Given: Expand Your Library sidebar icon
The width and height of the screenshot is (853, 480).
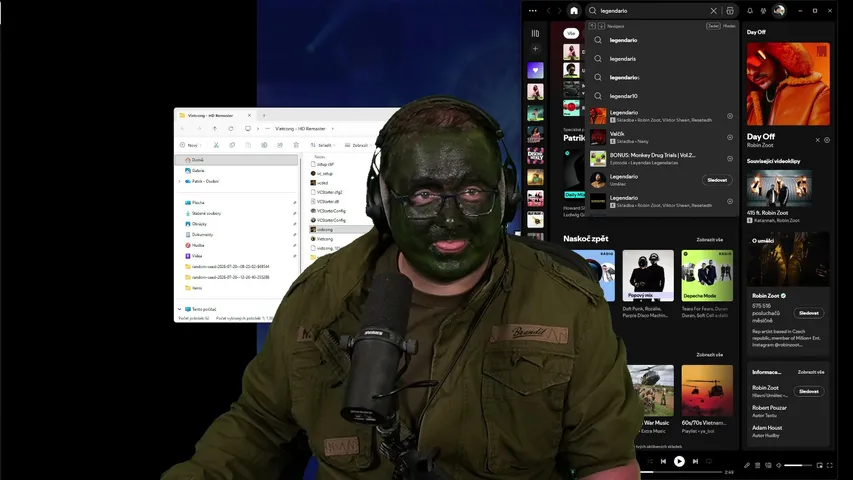Looking at the screenshot, I should point(535,33).
